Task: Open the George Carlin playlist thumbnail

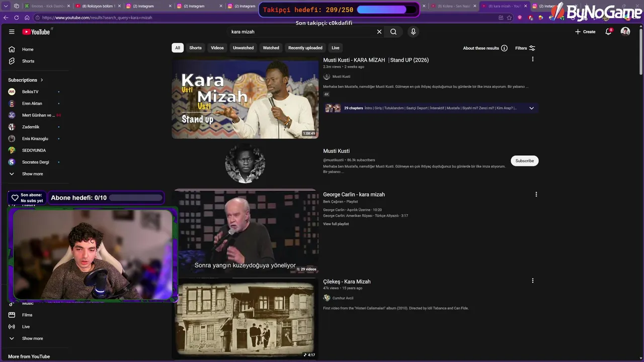Action: tap(245, 233)
